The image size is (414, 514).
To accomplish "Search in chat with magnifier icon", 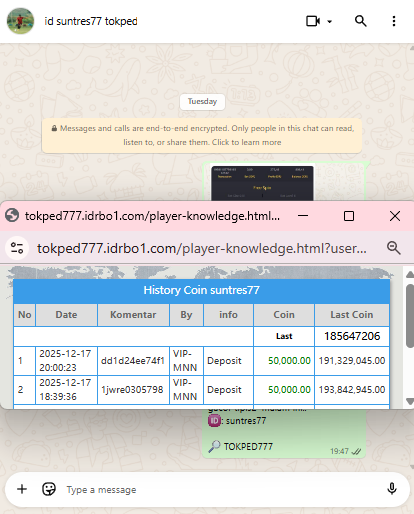I will coord(360,21).
